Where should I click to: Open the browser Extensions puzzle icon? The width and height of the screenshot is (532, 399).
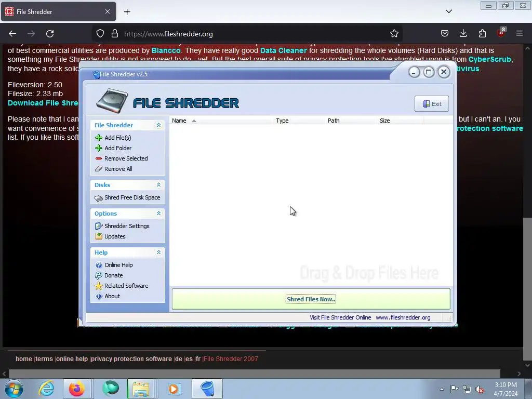tap(482, 34)
